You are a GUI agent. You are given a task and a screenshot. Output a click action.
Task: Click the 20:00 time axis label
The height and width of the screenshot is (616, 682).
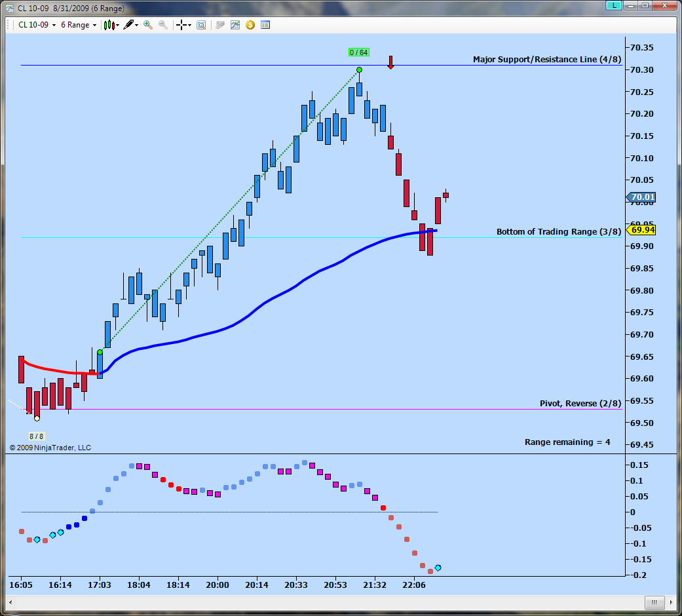(x=218, y=585)
